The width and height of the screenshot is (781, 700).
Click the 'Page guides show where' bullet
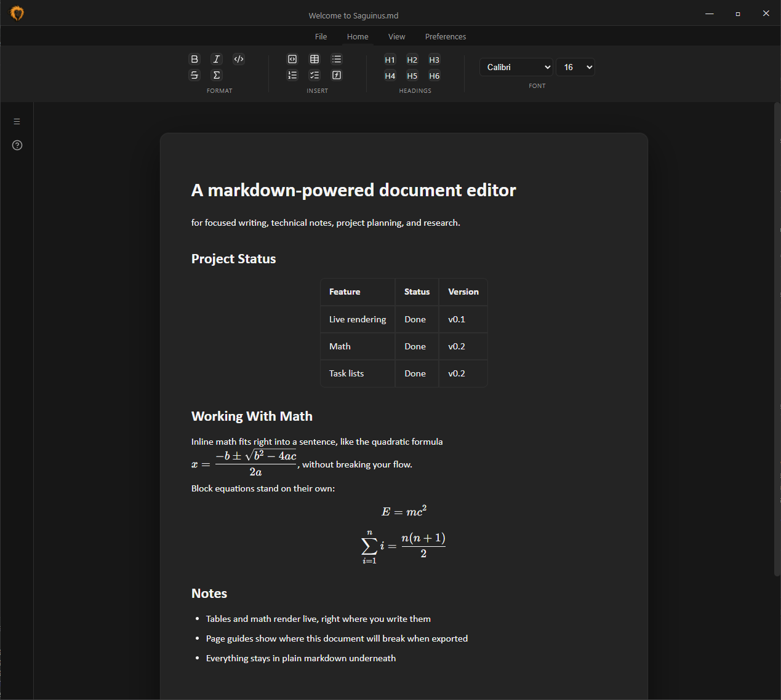point(337,638)
